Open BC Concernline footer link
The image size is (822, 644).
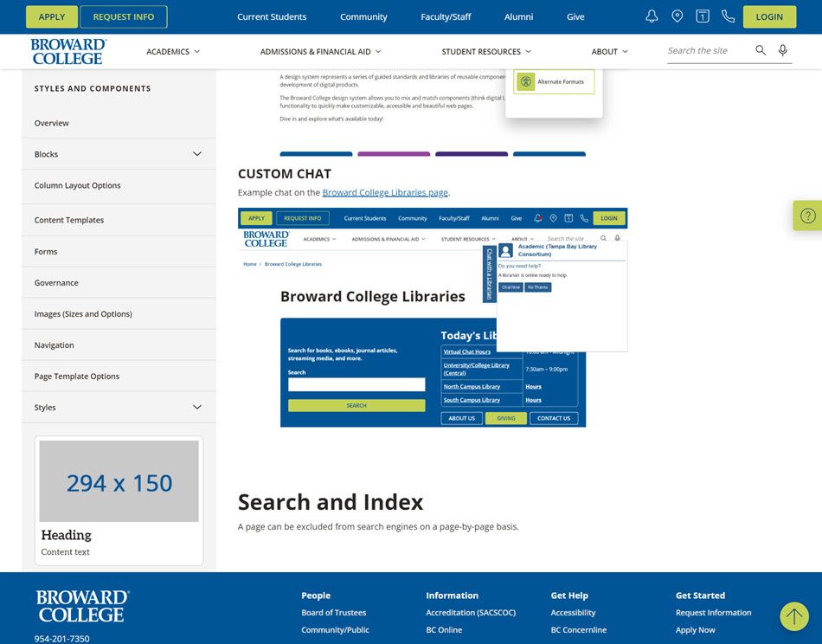(578, 630)
